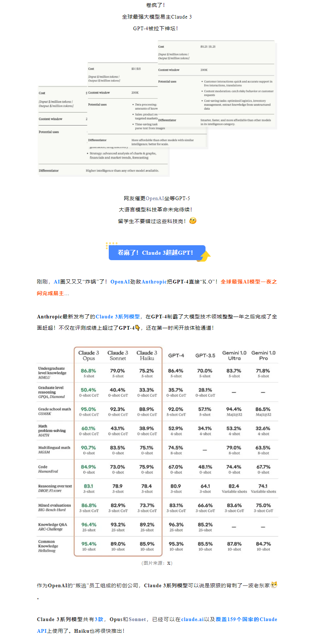Image resolution: width=315 pixels, height=644 pixels.
Task: Open the stacked Claude model cards image
Action: [x=157, y=109]
